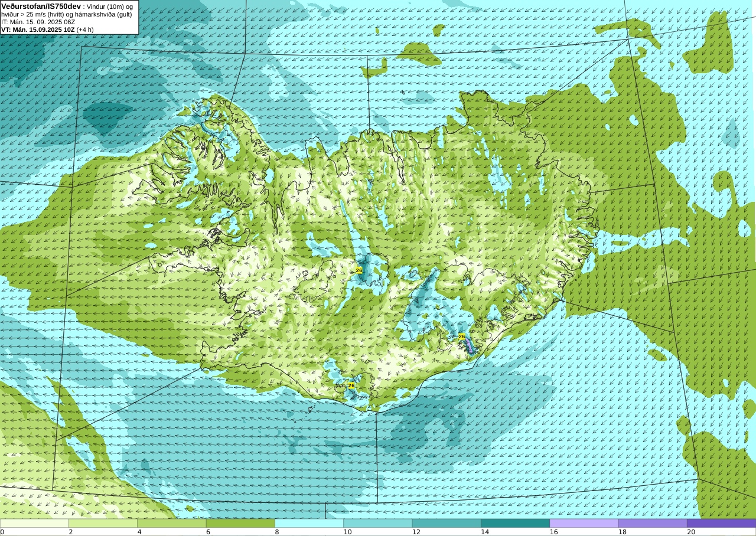
Task: Click the 'IT: Mán. 15. 09. 2025 06Z' line
Action: pyautogui.click(x=38, y=22)
